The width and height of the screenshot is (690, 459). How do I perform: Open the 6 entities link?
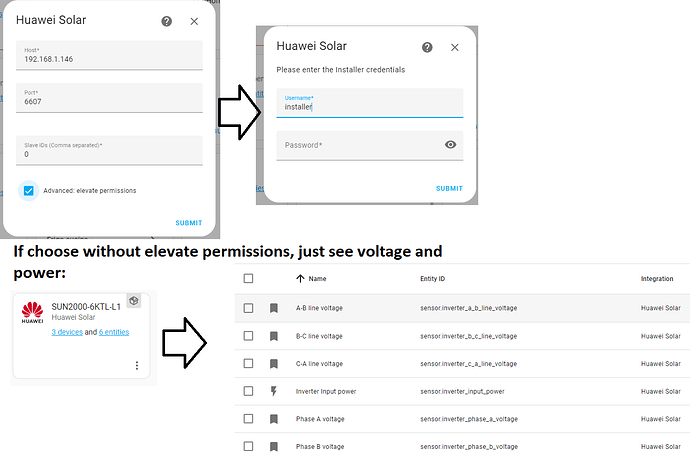[x=114, y=332]
